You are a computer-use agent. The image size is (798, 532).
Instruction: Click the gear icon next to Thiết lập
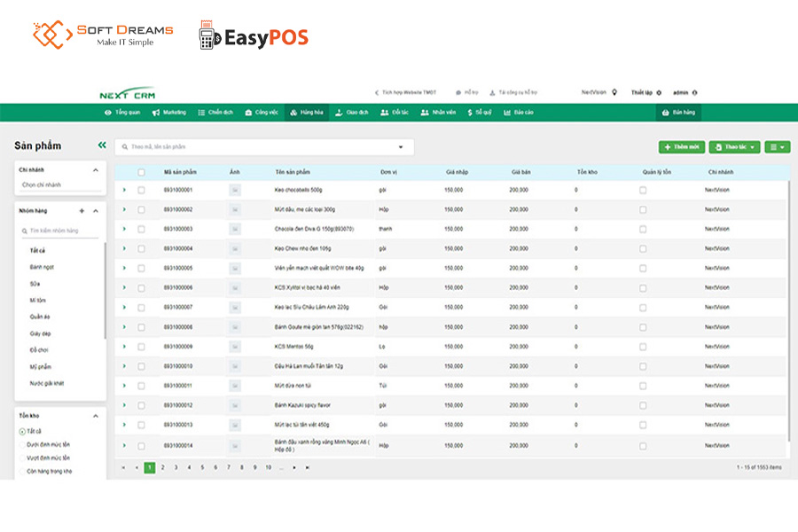pyautogui.click(x=659, y=92)
